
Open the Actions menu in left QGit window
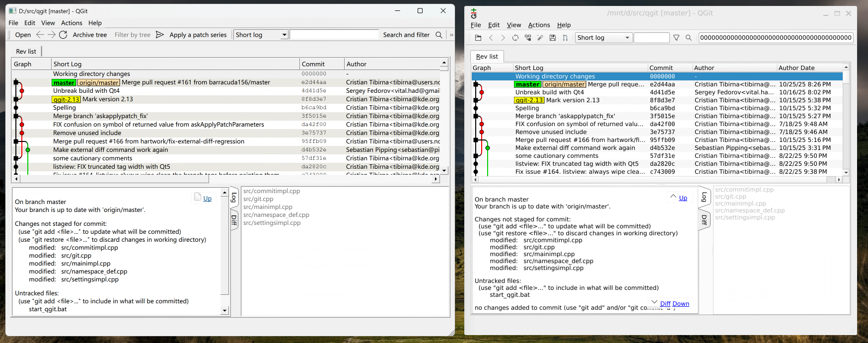click(x=72, y=23)
